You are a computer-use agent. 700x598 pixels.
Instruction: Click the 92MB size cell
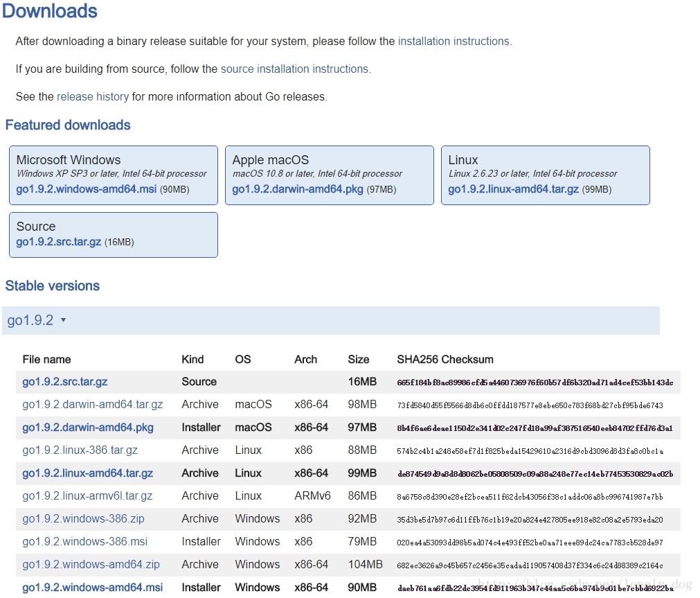coord(362,518)
